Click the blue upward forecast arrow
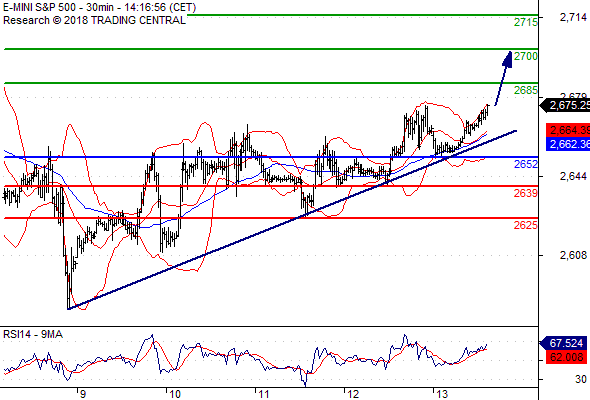 tap(504, 78)
